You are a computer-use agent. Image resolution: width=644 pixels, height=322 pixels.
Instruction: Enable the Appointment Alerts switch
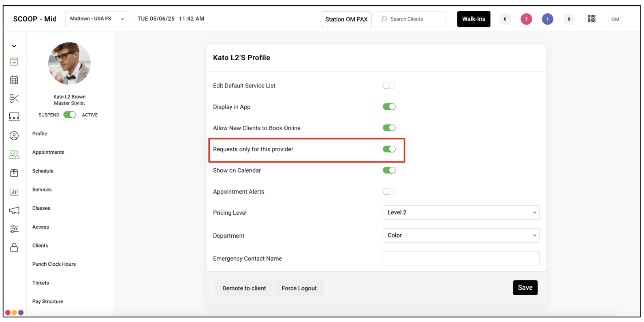pyautogui.click(x=389, y=191)
